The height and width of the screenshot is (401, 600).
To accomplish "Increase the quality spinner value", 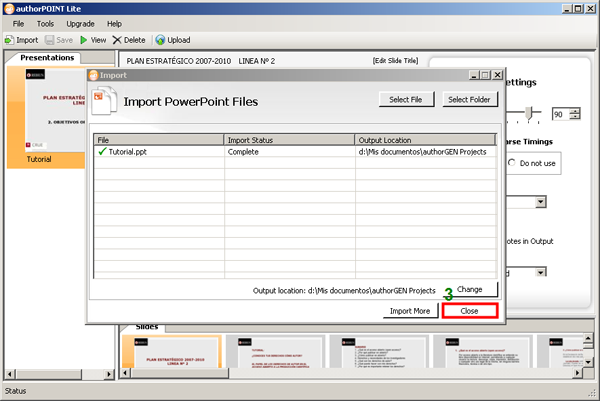I will coord(575,111).
